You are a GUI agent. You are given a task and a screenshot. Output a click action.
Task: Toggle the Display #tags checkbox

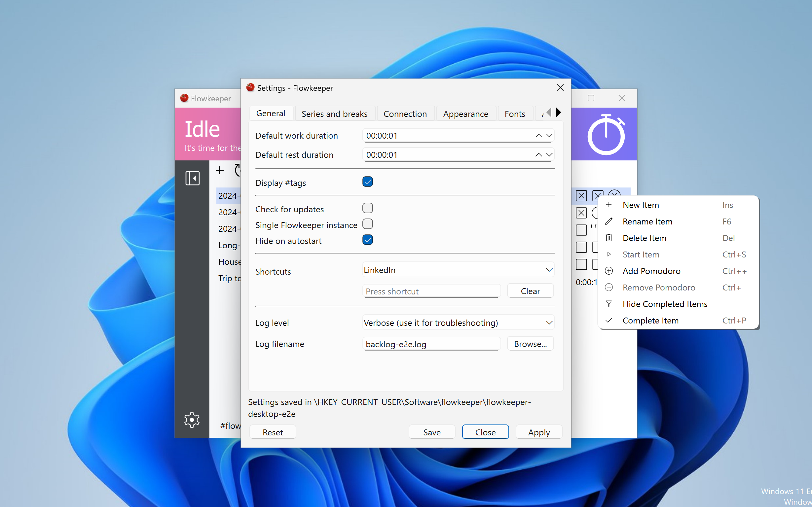pyautogui.click(x=368, y=182)
